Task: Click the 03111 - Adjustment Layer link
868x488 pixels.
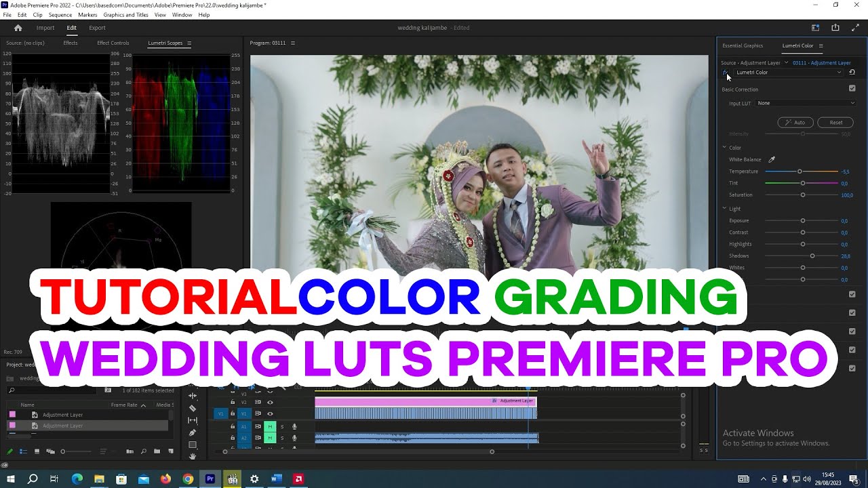Action: coord(821,63)
